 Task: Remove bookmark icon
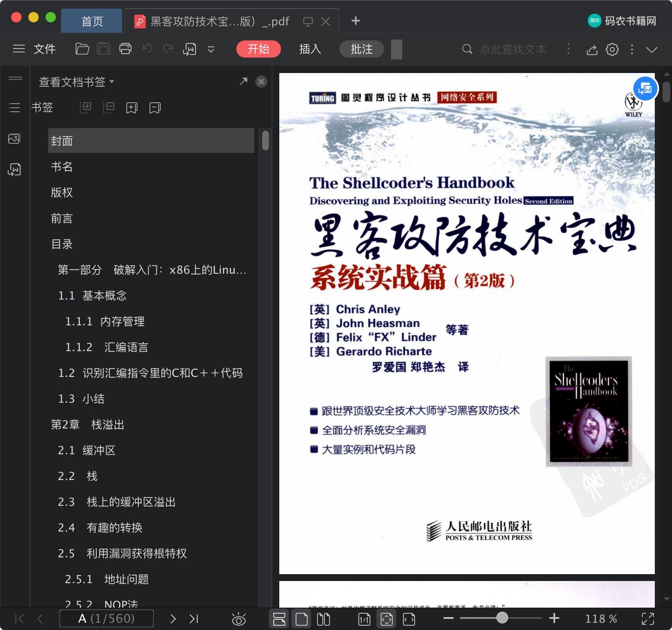155,108
